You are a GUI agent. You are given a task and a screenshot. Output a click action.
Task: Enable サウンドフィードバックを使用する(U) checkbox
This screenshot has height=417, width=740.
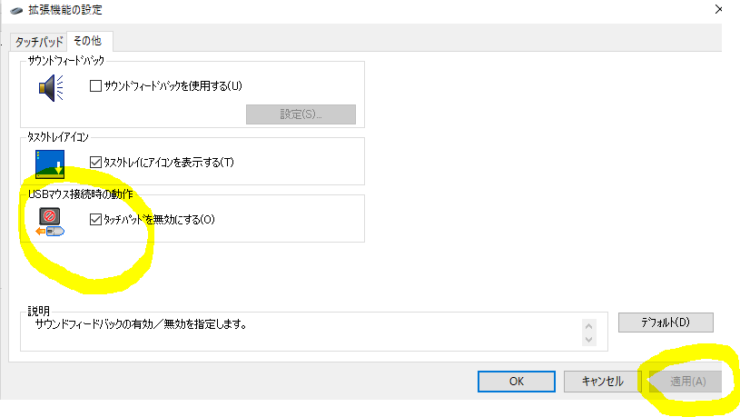(x=97, y=86)
